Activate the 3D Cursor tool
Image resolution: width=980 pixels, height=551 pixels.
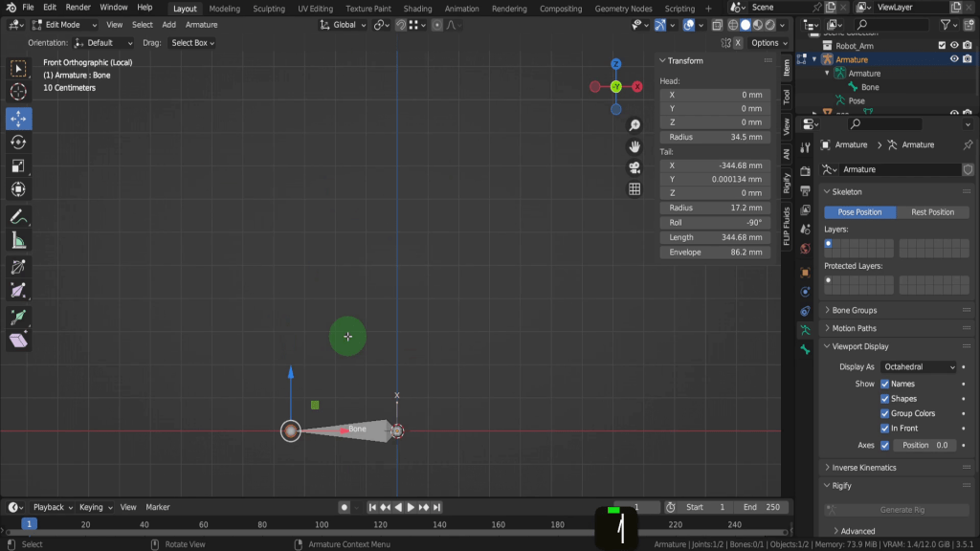click(x=18, y=93)
